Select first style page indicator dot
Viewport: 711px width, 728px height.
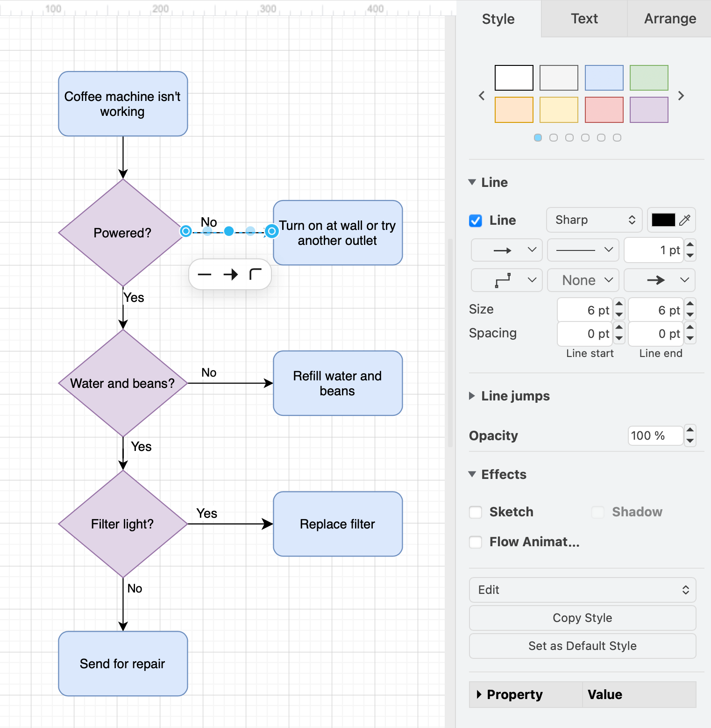[x=538, y=138]
